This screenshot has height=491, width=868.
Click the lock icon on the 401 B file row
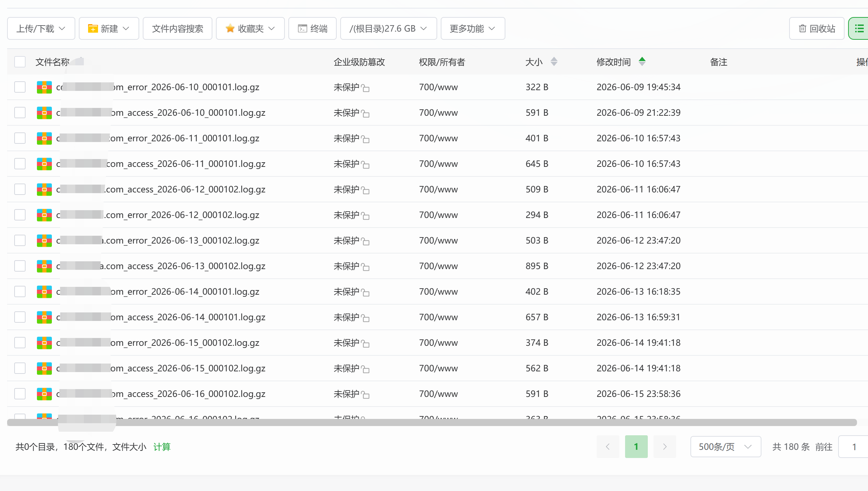pyautogui.click(x=365, y=139)
